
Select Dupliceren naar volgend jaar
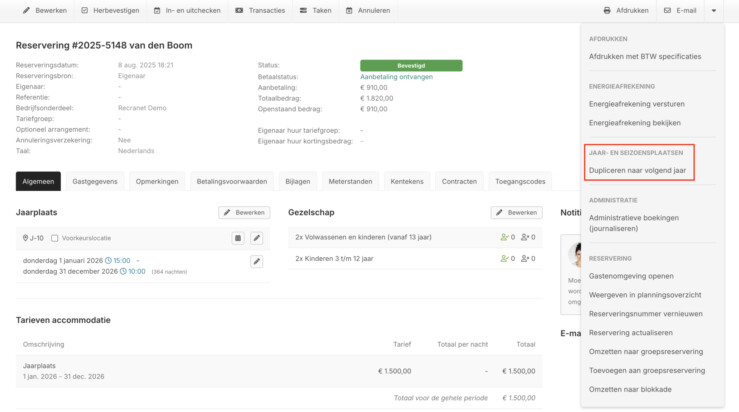[x=637, y=170]
